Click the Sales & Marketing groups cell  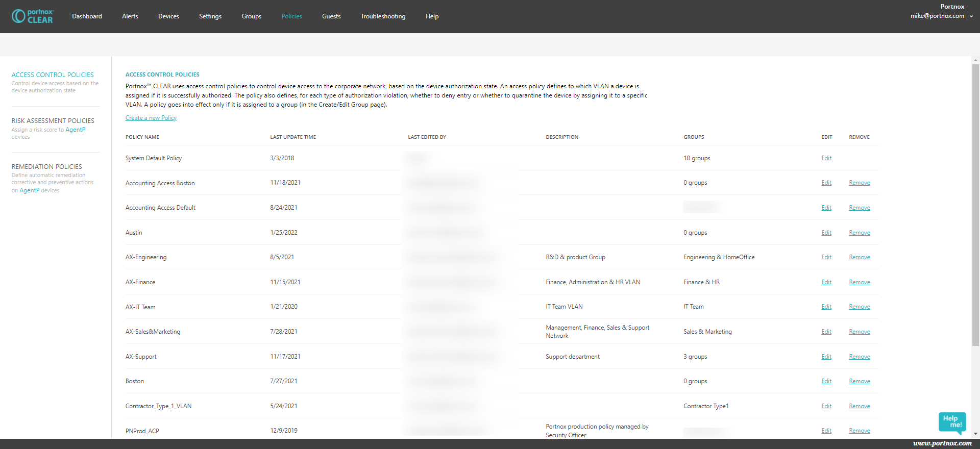[x=707, y=332]
